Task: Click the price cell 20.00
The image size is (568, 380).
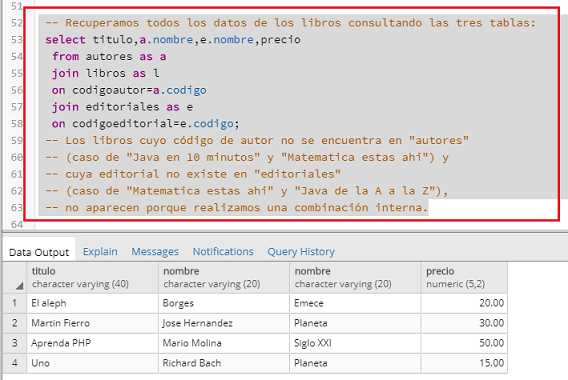Action: [x=464, y=303]
